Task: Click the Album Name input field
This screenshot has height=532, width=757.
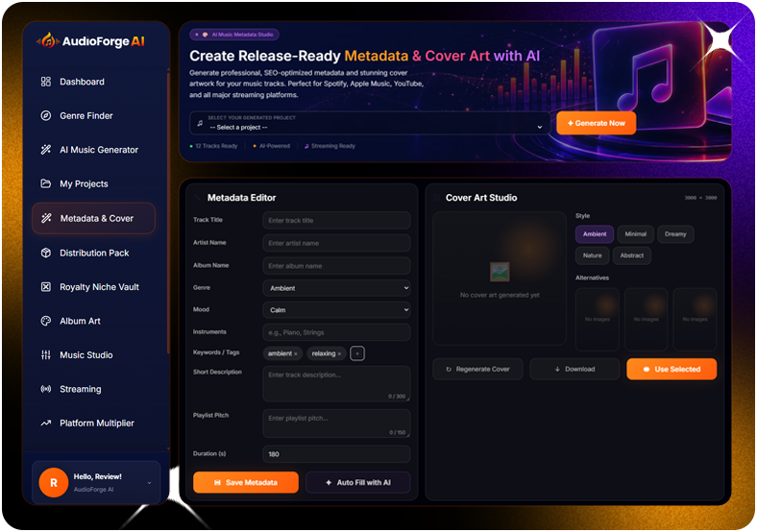Action: (x=337, y=265)
